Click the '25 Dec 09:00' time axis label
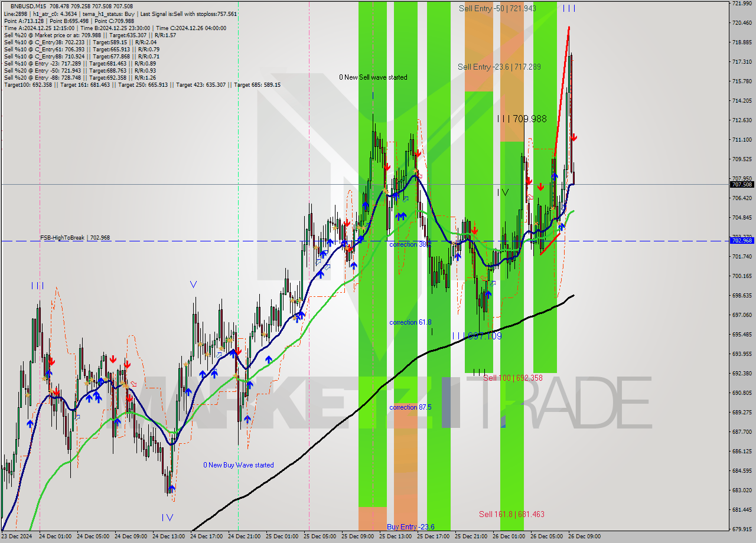 tap(357, 537)
